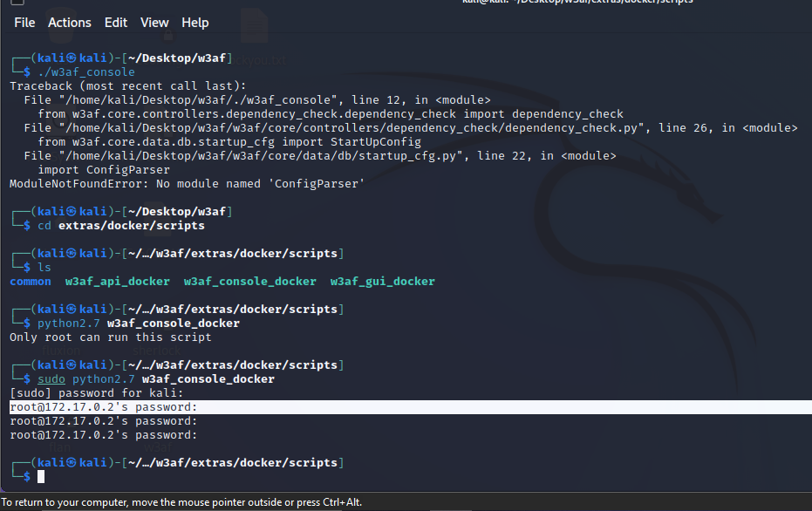
Task: Click the line referencing dependency_check.py line 26
Action: 411,128
